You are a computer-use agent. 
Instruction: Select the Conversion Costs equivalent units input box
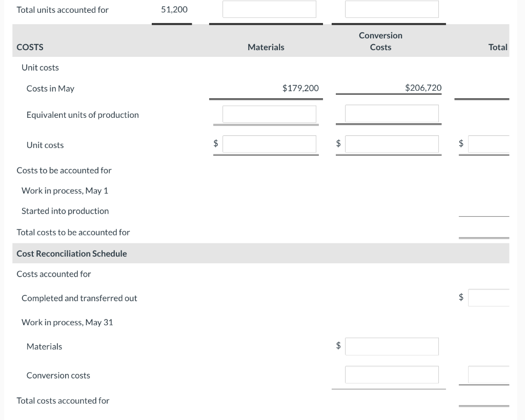392,113
